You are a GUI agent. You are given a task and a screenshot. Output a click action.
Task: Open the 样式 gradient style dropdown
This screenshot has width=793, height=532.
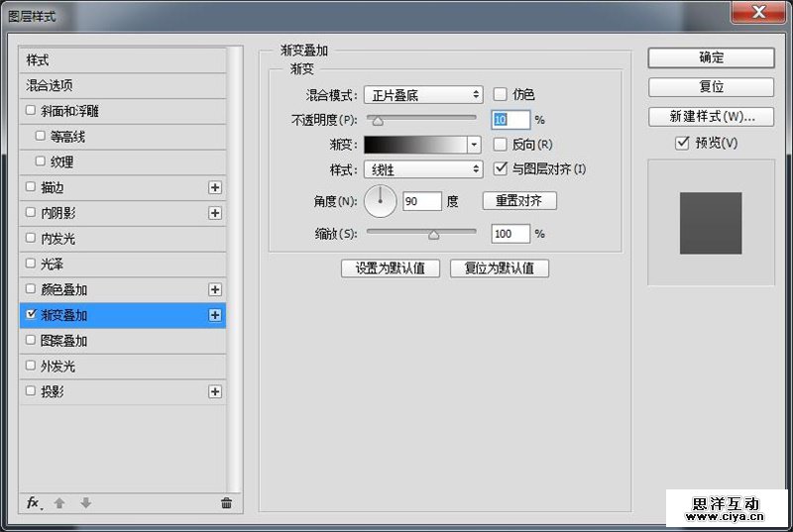(422, 169)
